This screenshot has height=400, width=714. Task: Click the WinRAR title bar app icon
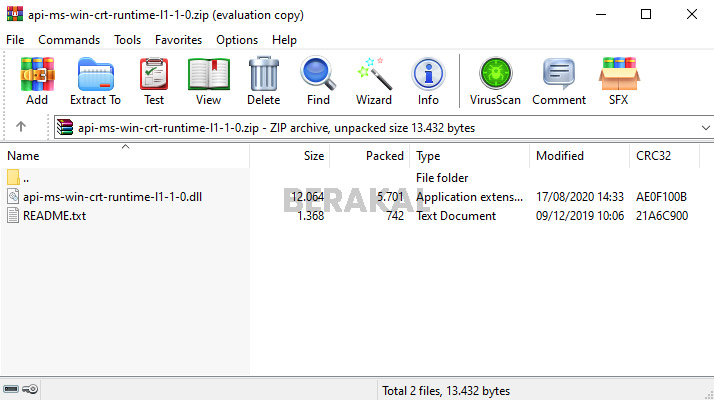tap(15, 14)
